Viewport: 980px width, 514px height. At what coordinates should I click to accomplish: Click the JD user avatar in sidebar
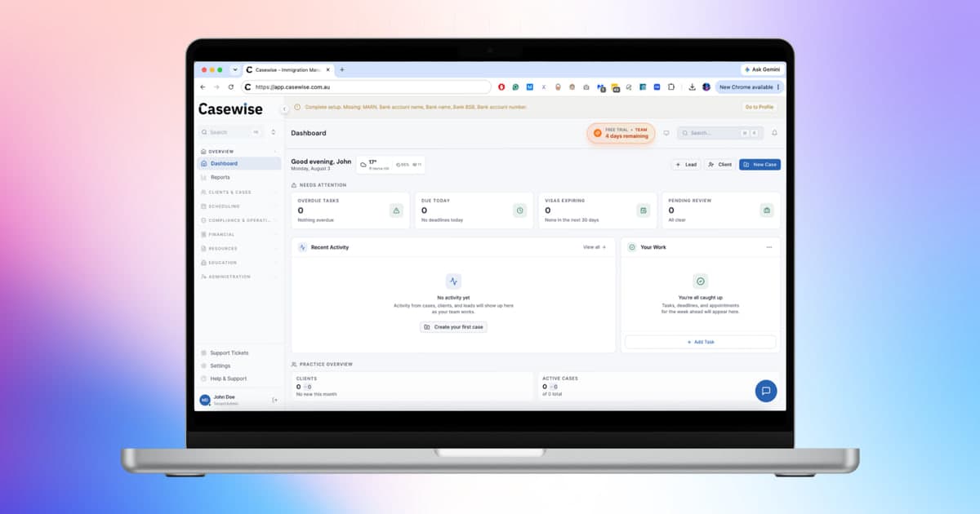[x=205, y=400]
